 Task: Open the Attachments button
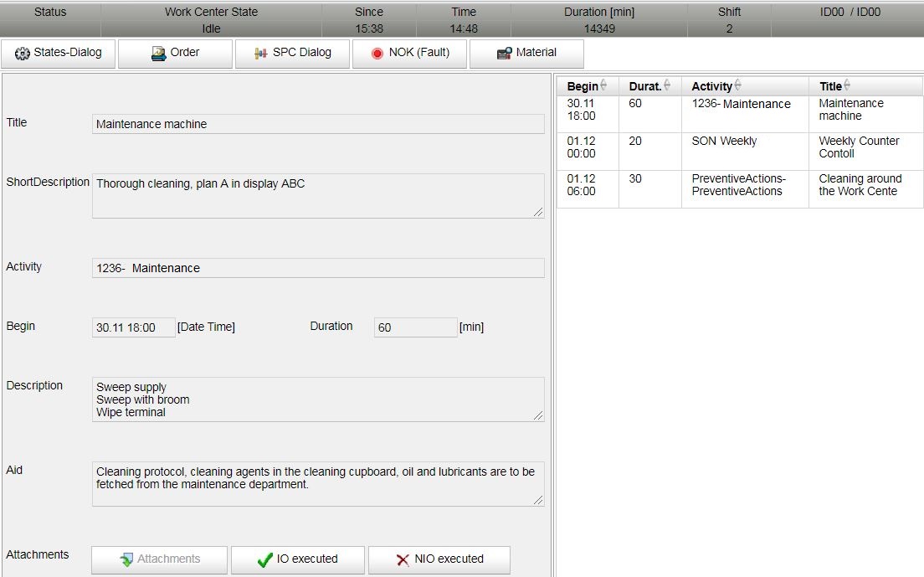(159, 559)
